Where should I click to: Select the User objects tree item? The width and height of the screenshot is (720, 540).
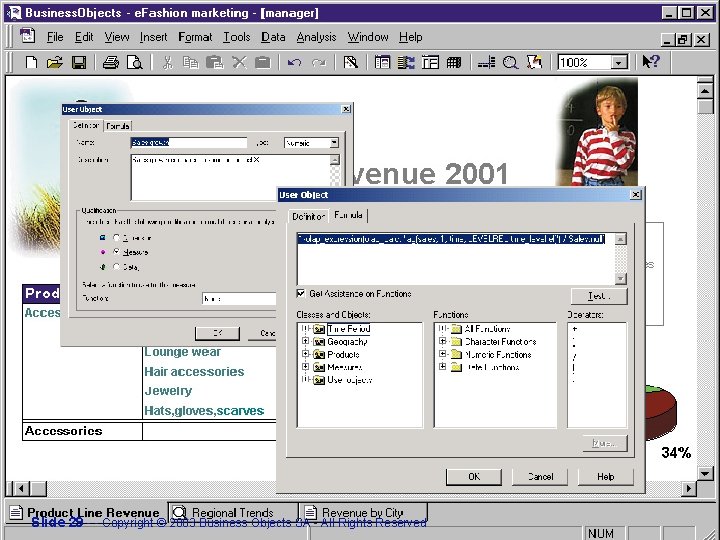349,380
